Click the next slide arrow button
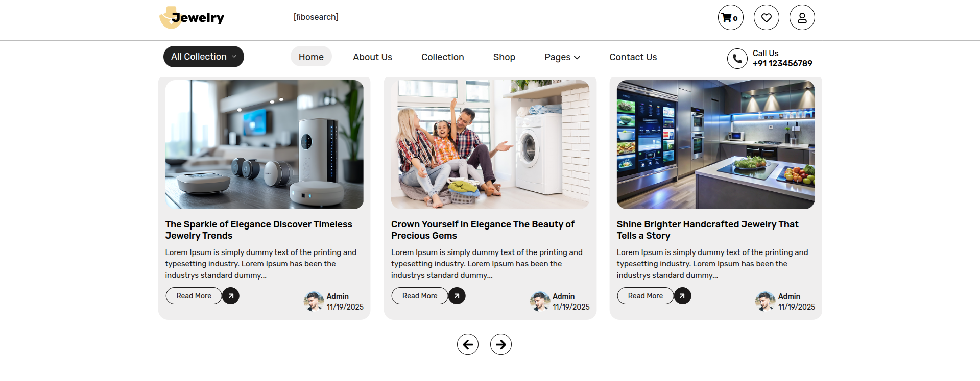Viewport: 980px width, 381px height. pos(500,344)
